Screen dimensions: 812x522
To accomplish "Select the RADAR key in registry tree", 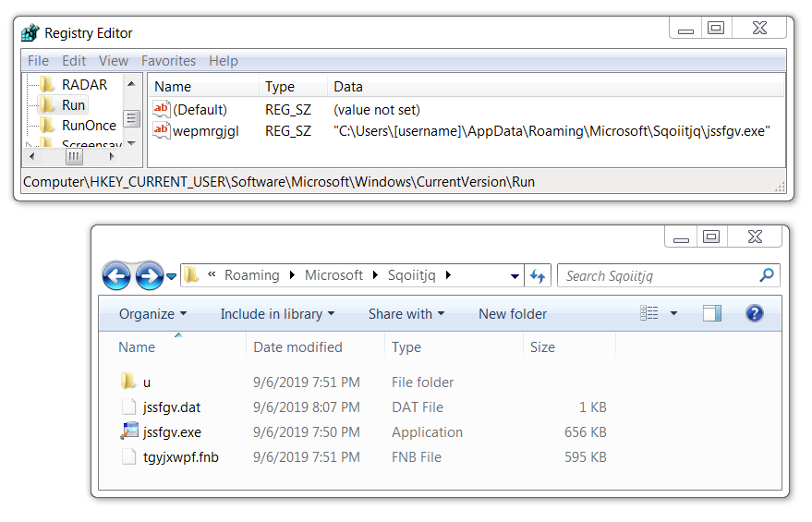I will coord(84,84).
